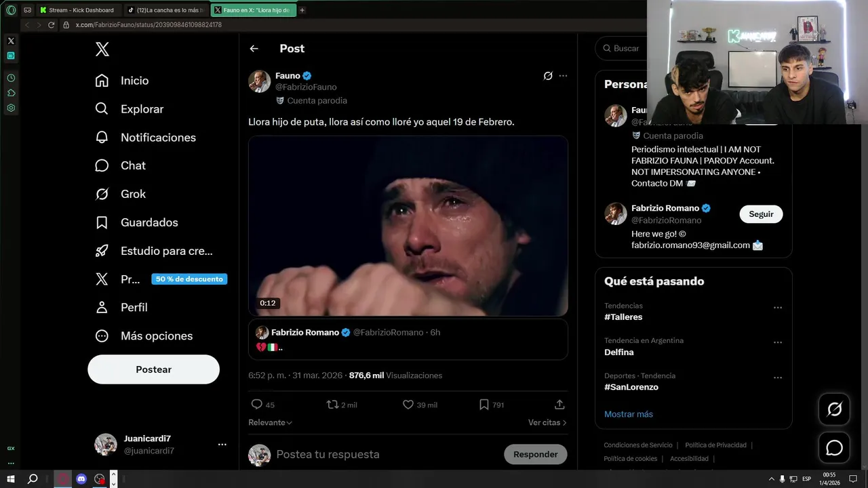Open the floating chat messages button
The height and width of the screenshot is (488, 868).
click(834, 448)
